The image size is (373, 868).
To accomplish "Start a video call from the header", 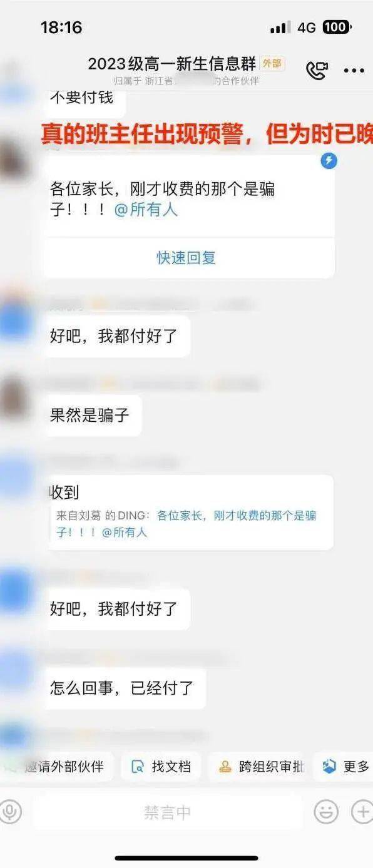I will (x=317, y=70).
